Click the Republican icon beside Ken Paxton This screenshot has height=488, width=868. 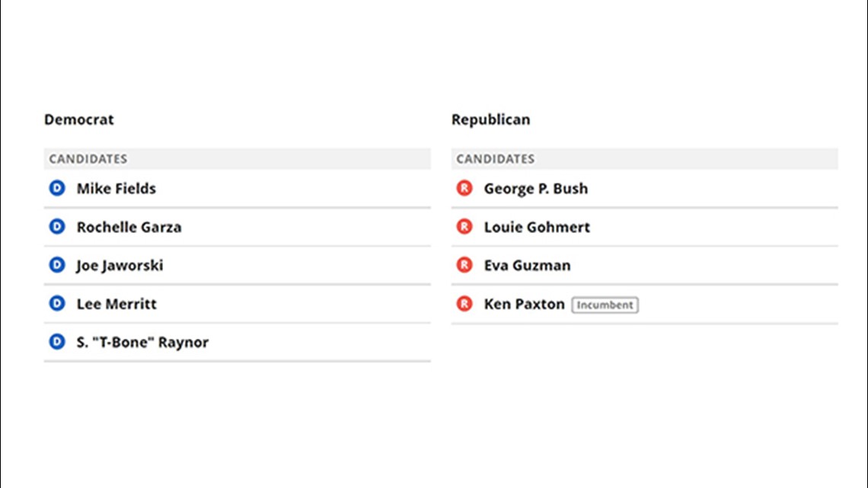coord(464,303)
